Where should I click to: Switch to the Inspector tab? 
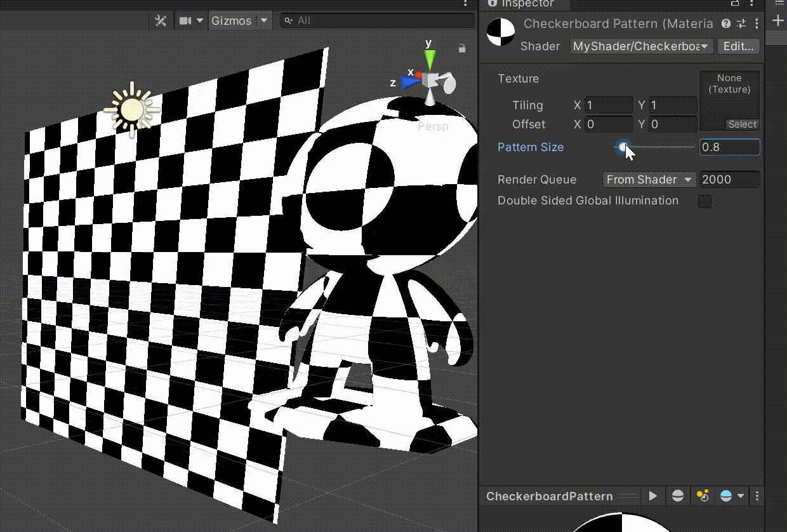[526, 4]
